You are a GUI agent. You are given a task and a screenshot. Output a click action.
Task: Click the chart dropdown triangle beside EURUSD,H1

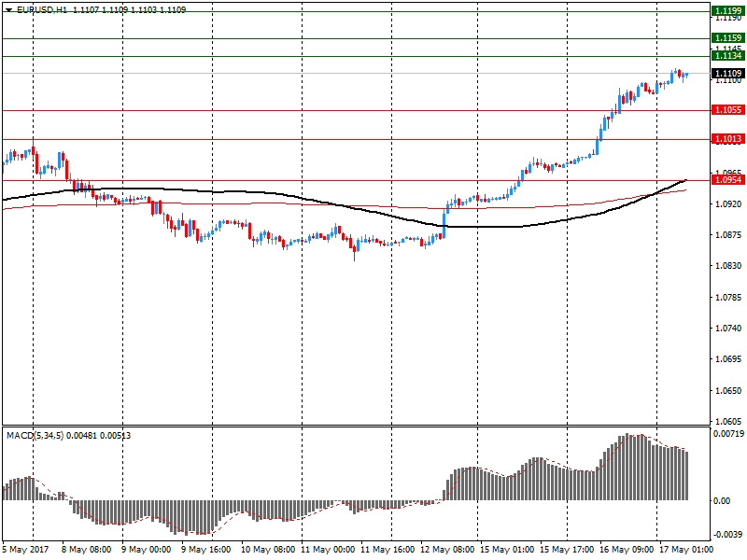(8, 10)
